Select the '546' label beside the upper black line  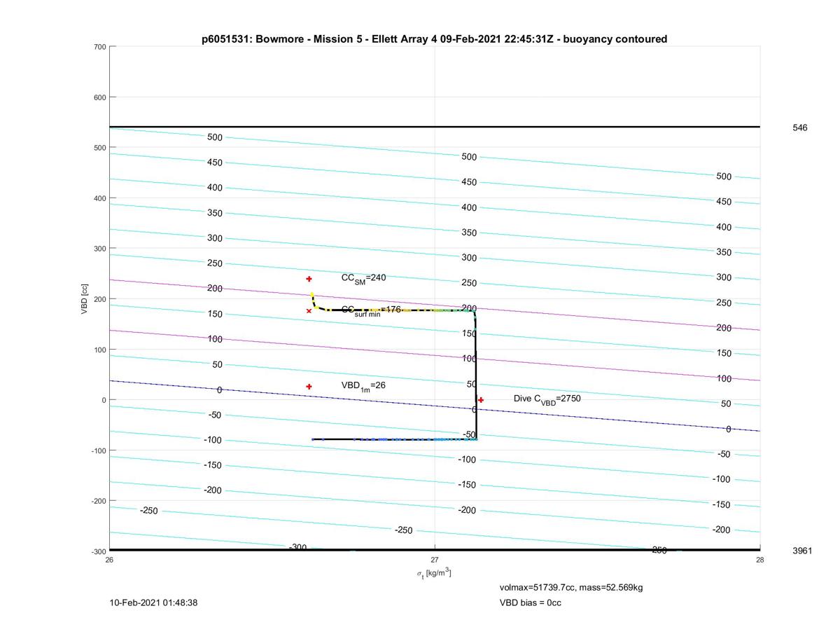(800, 128)
